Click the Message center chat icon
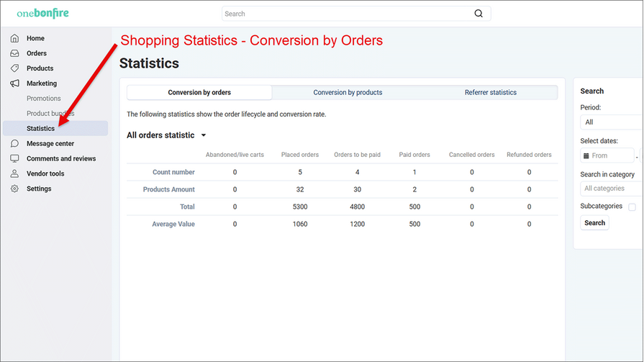644x362 pixels. [x=14, y=143]
